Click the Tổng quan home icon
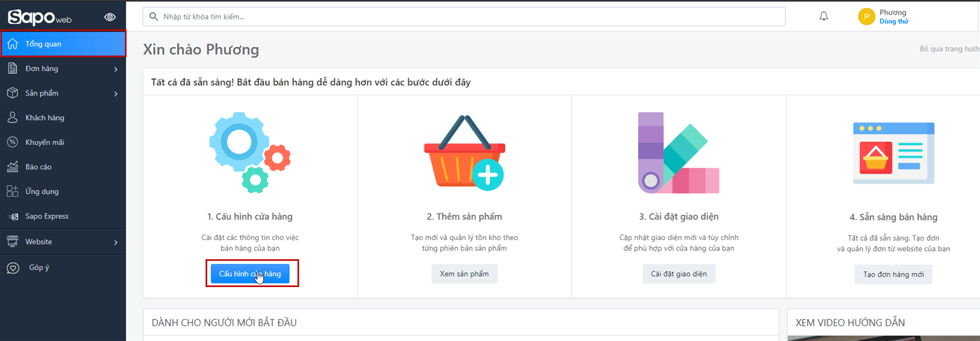The height and width of the screenshot is (341, 980). [x=12, y=43]
